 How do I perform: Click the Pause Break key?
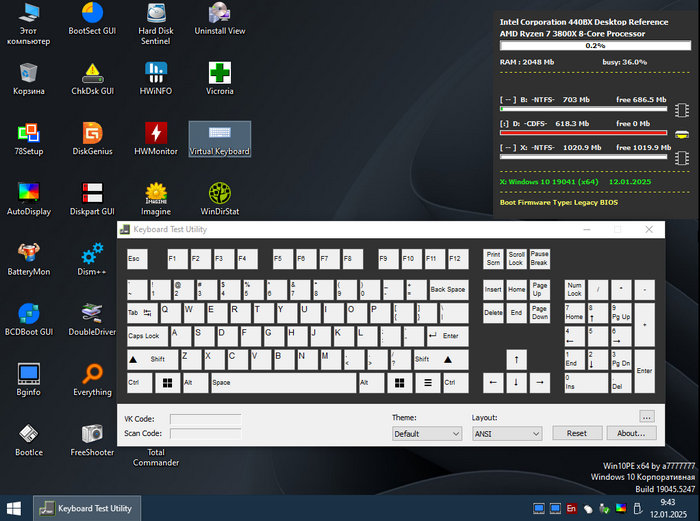coord(540,259)
